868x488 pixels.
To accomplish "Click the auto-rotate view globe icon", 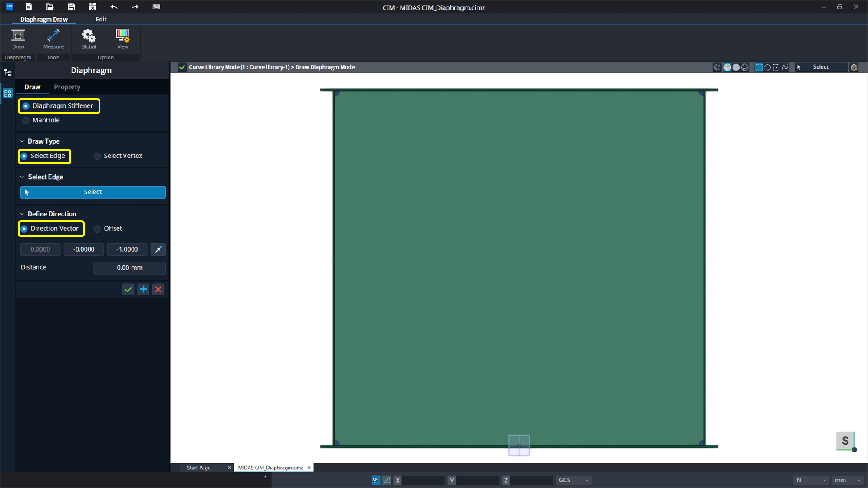I will pyautogui.click(x=717, y=67).
